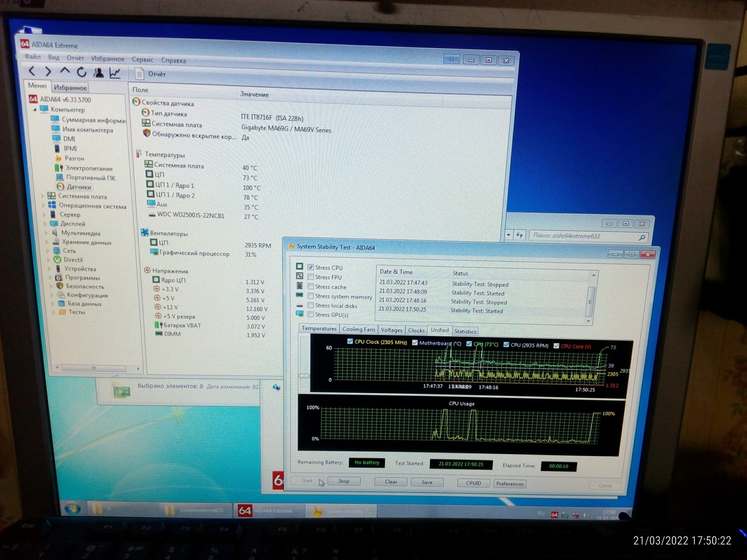The height and width of the screenshot is (560, 747).
Task: Expand the Программы tree node
Action: [50, 278]
